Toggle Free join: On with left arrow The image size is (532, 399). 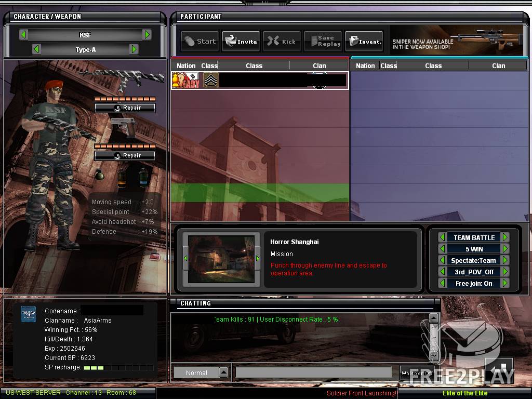click(x=442, y=283)
